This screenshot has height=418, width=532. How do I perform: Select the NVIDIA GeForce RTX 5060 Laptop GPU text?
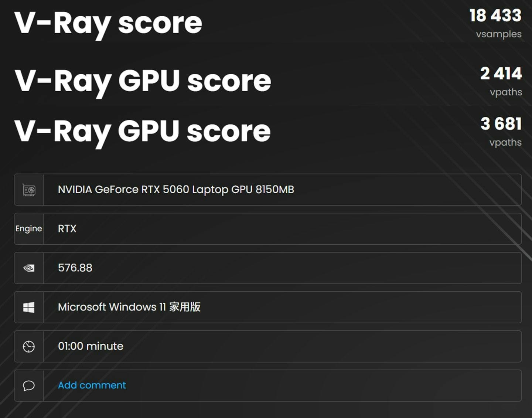[176, 190]
